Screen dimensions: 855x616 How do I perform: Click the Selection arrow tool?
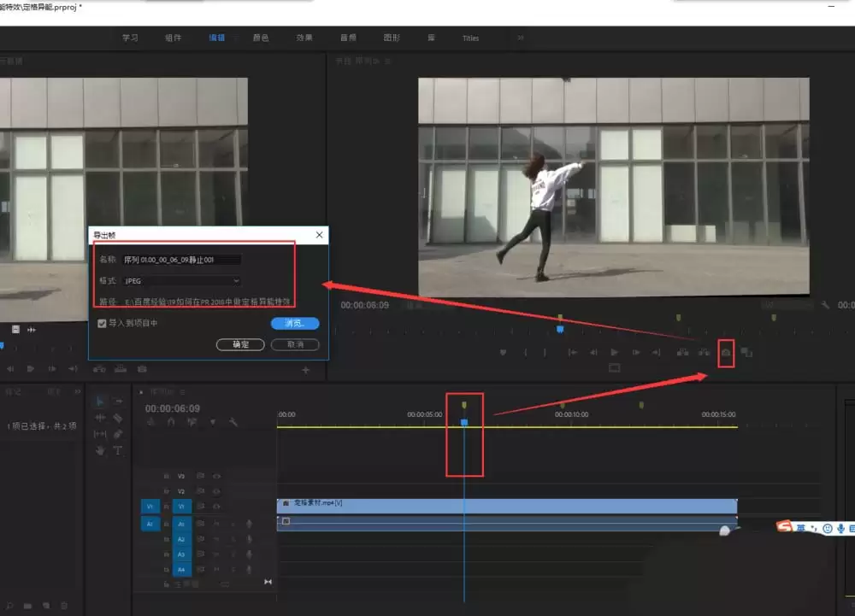tap(100, 402)
